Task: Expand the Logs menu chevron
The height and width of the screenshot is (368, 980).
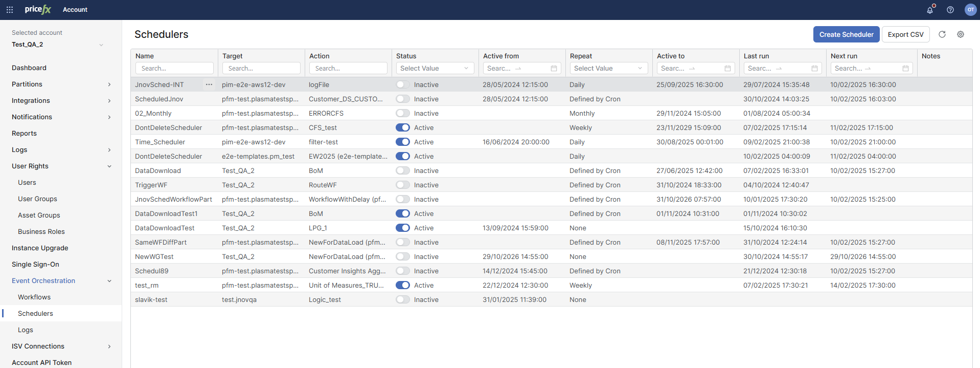Action: pos(109,150)
